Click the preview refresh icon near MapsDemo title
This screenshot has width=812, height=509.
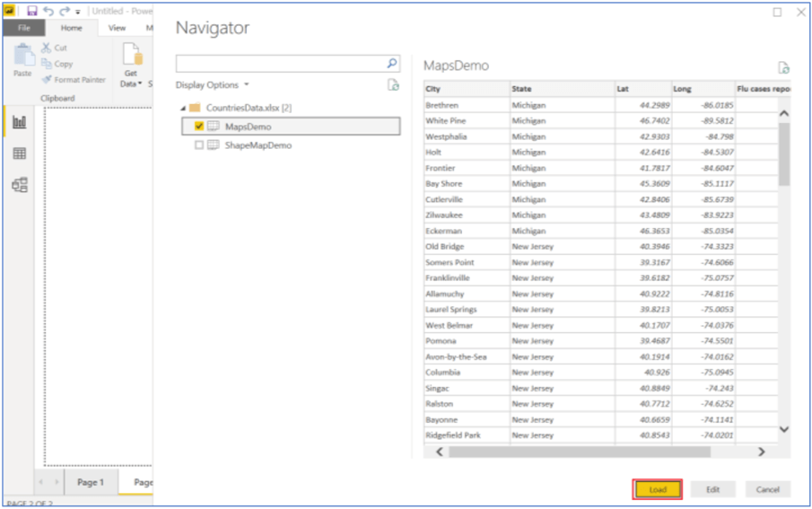click(783, 67)
